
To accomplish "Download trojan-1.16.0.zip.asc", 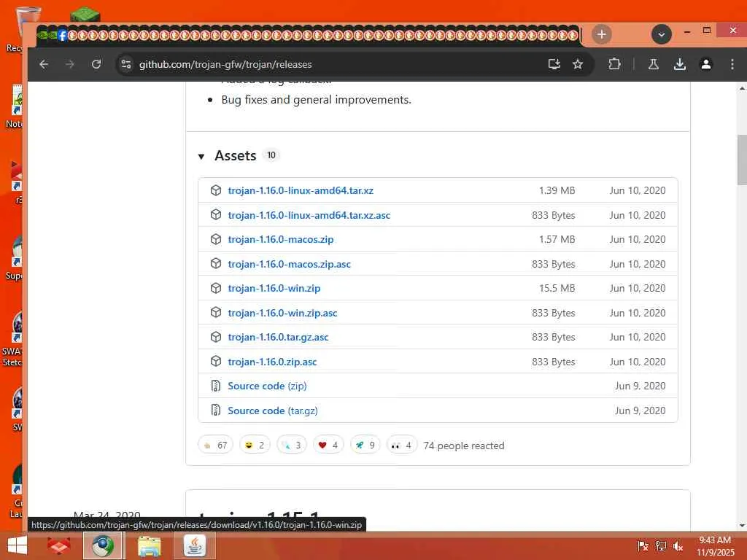I will (272, 362).
